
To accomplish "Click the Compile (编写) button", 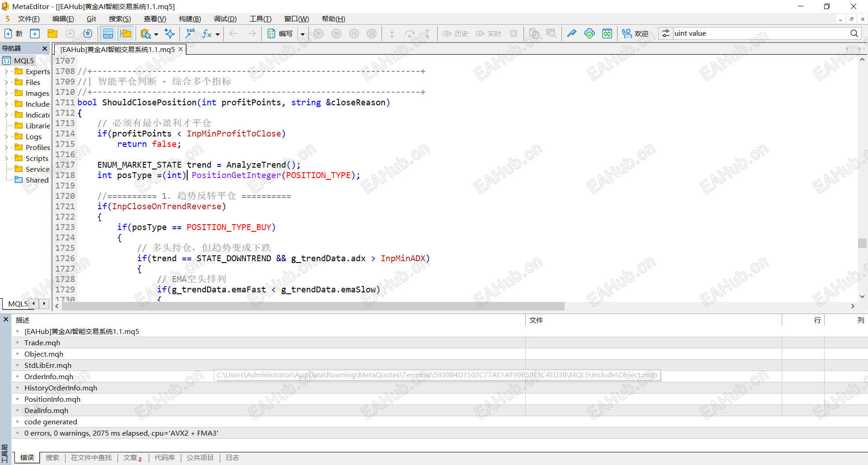I will click(280, 33).
